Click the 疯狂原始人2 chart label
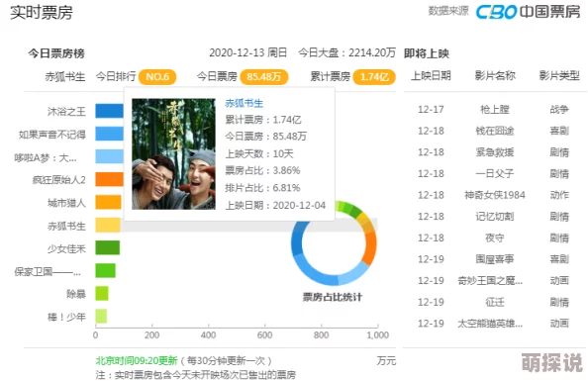The width and height of the screenshot is (588, 381). (58, 180)
